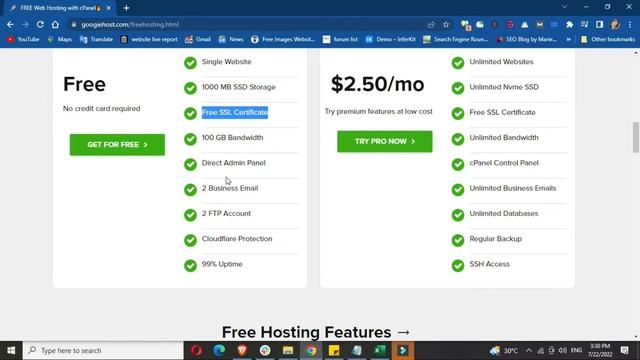Go to browser home page icon

[55, 24]
